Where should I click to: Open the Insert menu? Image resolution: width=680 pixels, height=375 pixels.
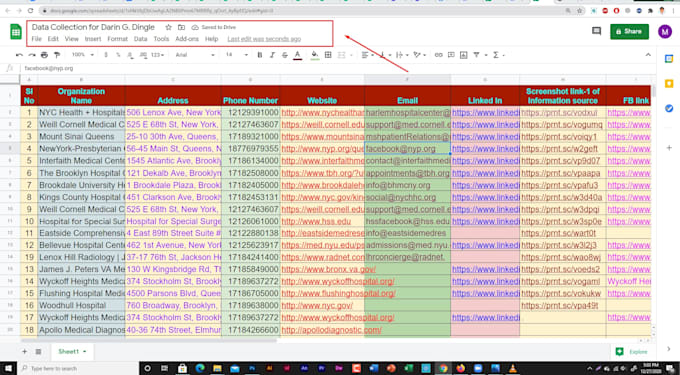tap(93, 39)
